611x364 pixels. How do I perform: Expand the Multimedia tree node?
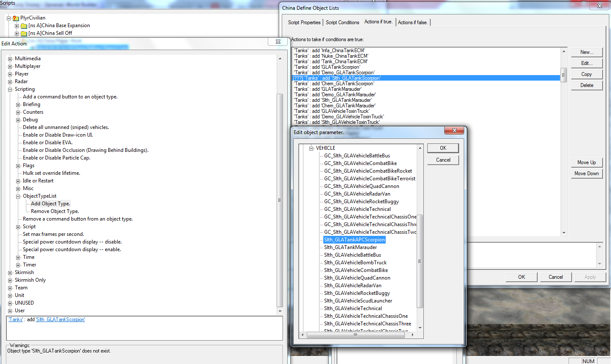pyautogui.click(x=10, y=59)
